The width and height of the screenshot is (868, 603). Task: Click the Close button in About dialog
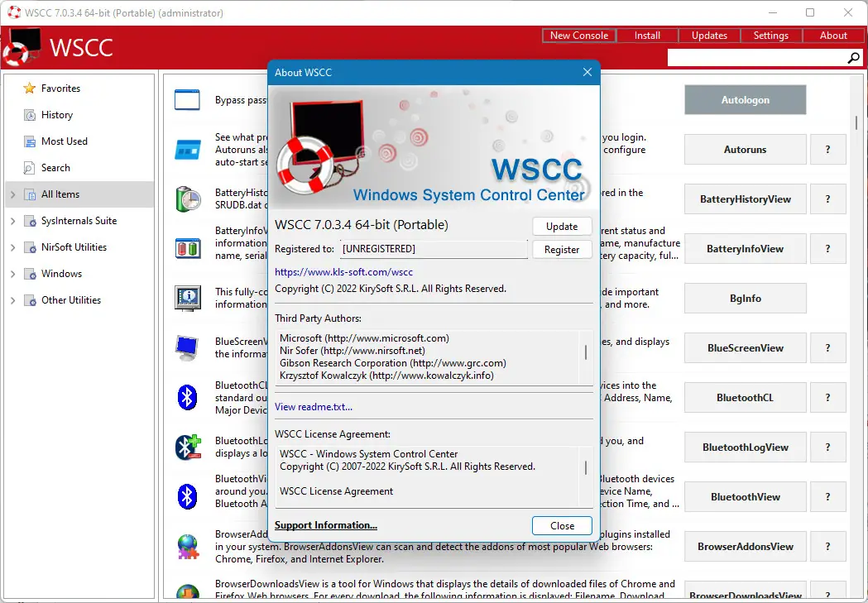[x=562, y=525]
